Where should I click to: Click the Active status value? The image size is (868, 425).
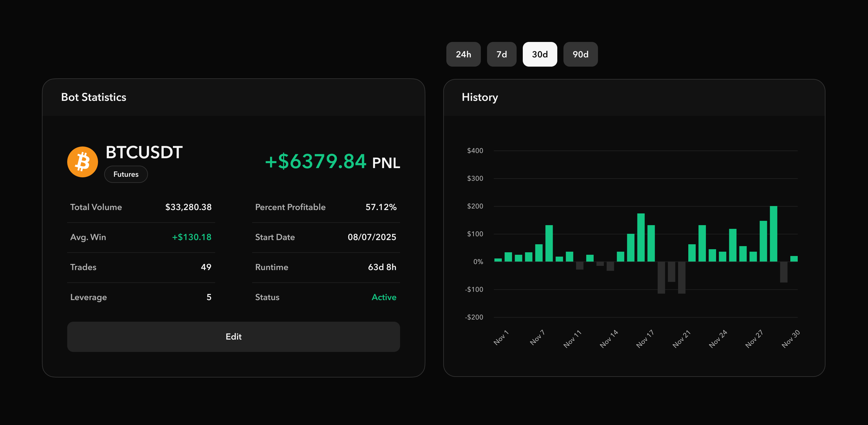[383, 297]
